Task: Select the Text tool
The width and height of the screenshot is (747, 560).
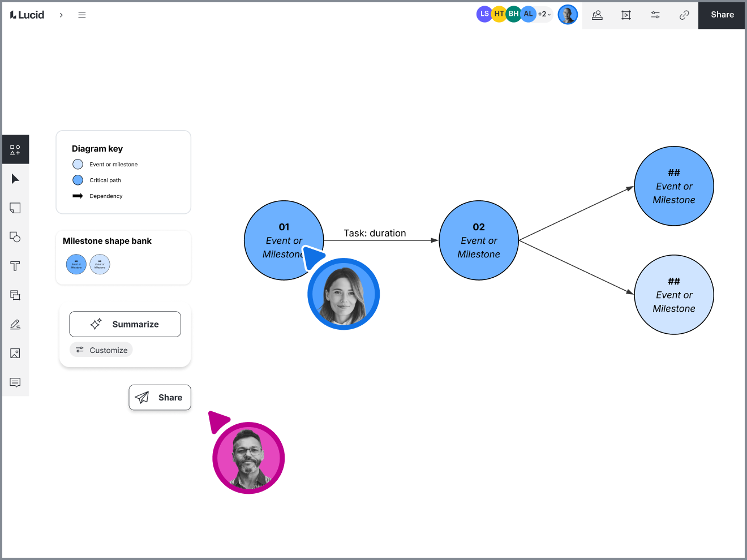Action: (15, 266)
